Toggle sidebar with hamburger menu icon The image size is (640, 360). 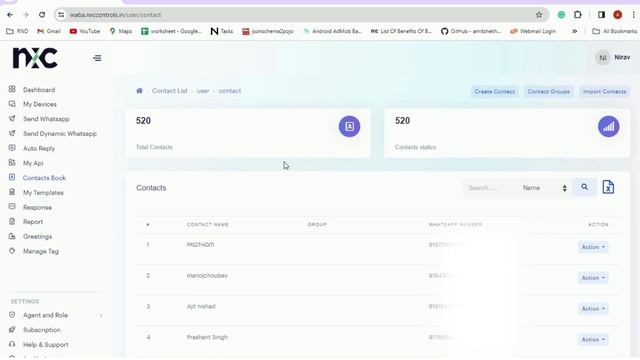point(97,58)
